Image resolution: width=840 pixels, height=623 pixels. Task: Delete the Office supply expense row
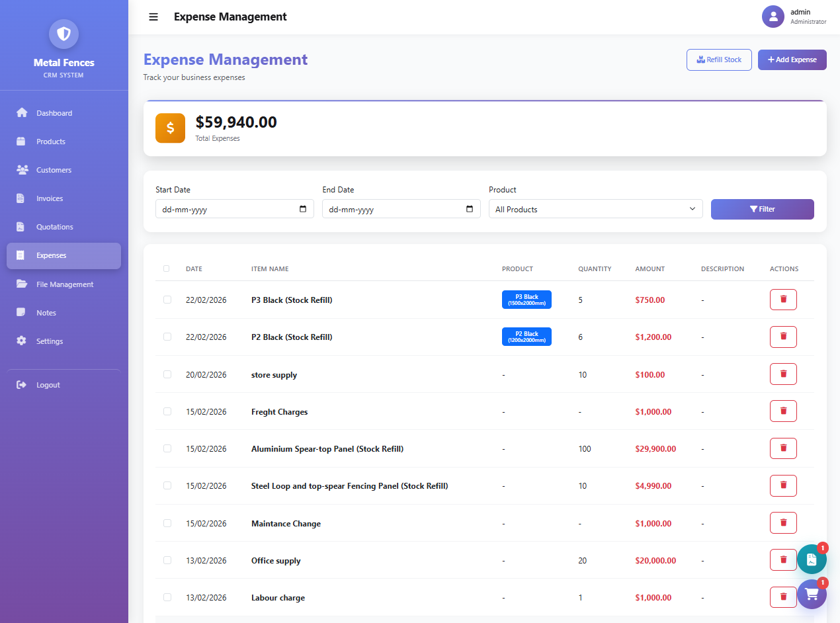pos(783,560)
